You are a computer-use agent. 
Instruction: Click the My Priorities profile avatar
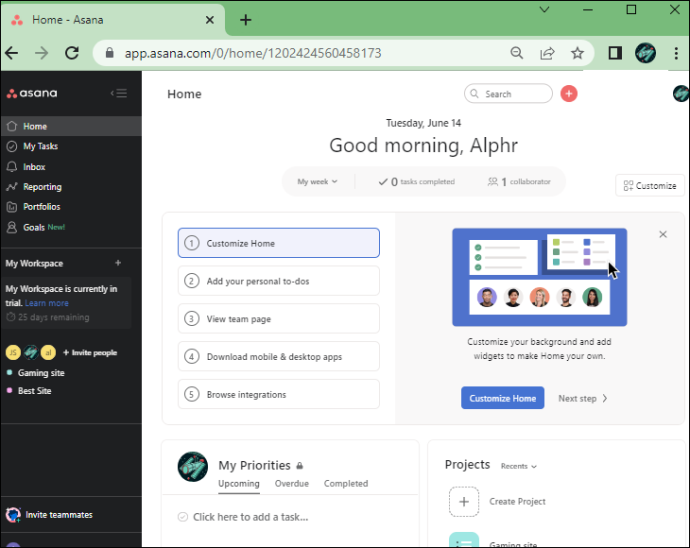coord(193,467)
